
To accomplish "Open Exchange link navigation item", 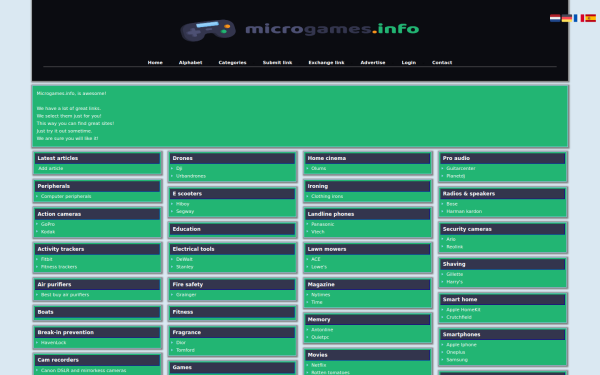I will [326, 62].
